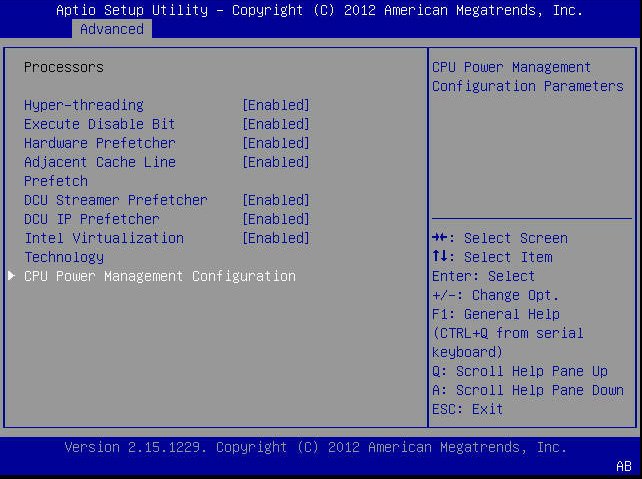Click the Version 2.15.1229 footer text
This screenshot has width=642, height=479.
(x=316, y=447)
